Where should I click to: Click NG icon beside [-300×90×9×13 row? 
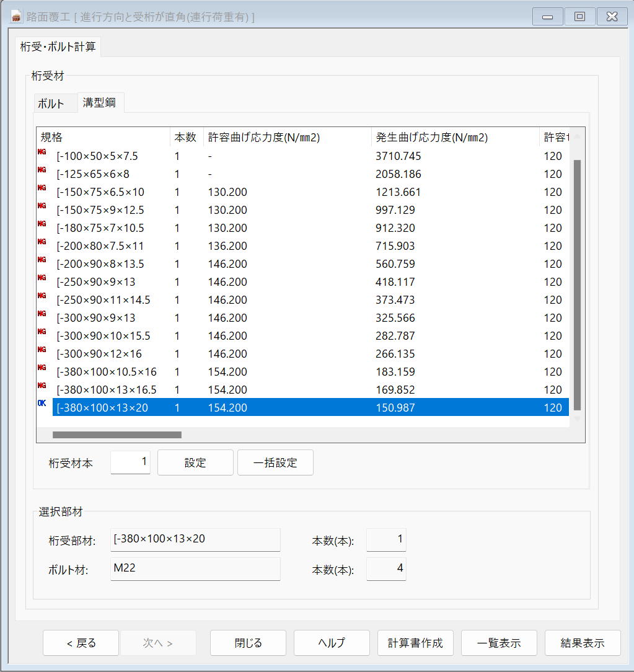[42, 314]
